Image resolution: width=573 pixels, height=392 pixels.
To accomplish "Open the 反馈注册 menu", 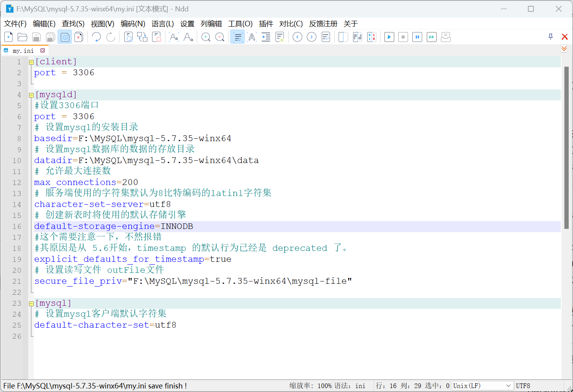I will [x=323, y=24].
